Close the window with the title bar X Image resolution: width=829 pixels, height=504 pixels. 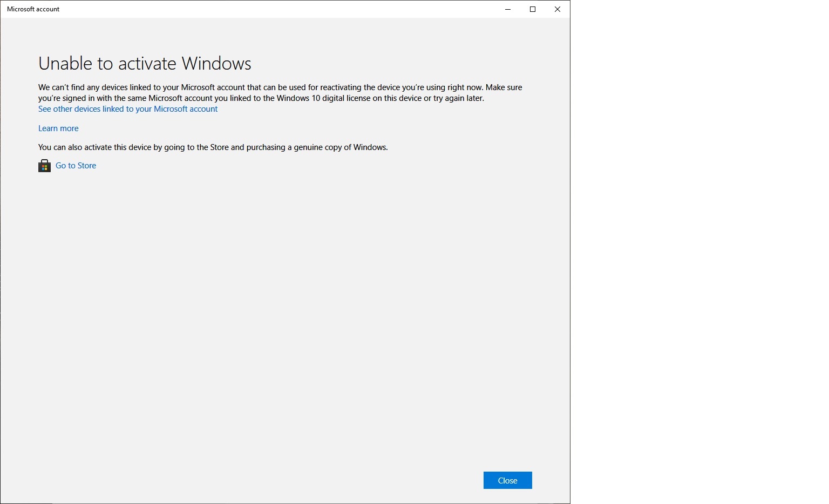pos(558,9)
